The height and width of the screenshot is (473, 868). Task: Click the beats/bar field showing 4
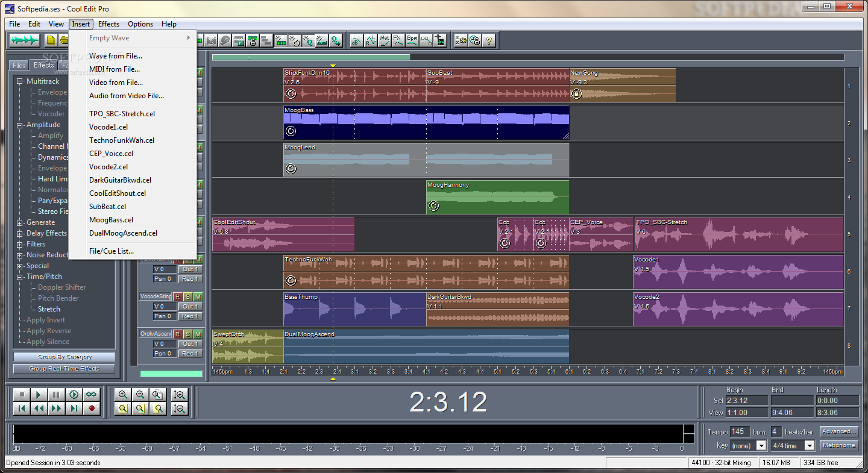tap(776, 431)
